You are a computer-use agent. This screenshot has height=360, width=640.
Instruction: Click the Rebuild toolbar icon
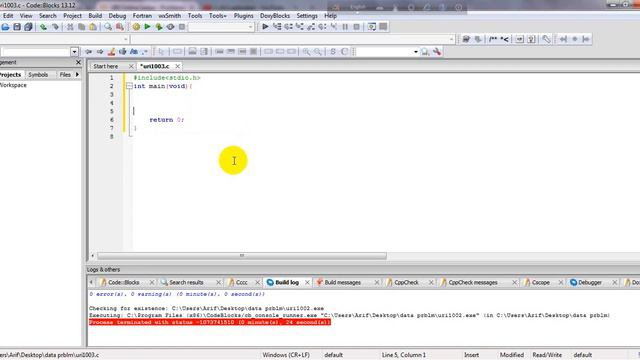(x=170, y=27)
